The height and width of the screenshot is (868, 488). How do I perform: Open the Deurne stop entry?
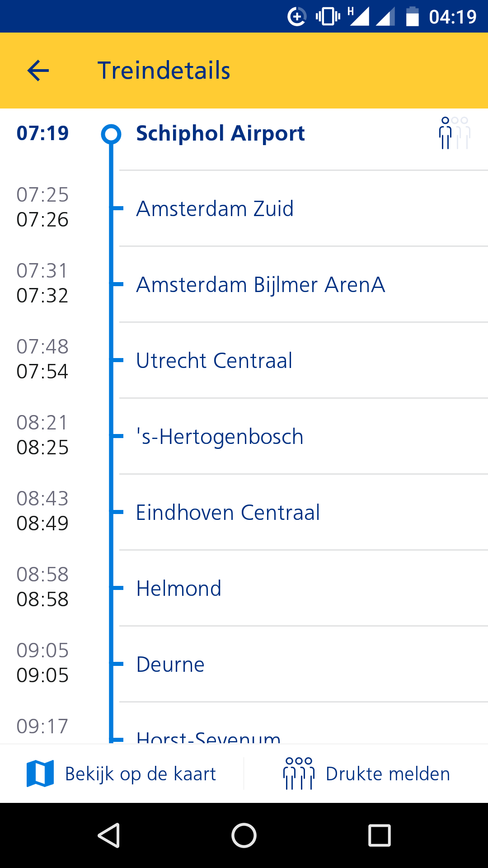point(244,664)
